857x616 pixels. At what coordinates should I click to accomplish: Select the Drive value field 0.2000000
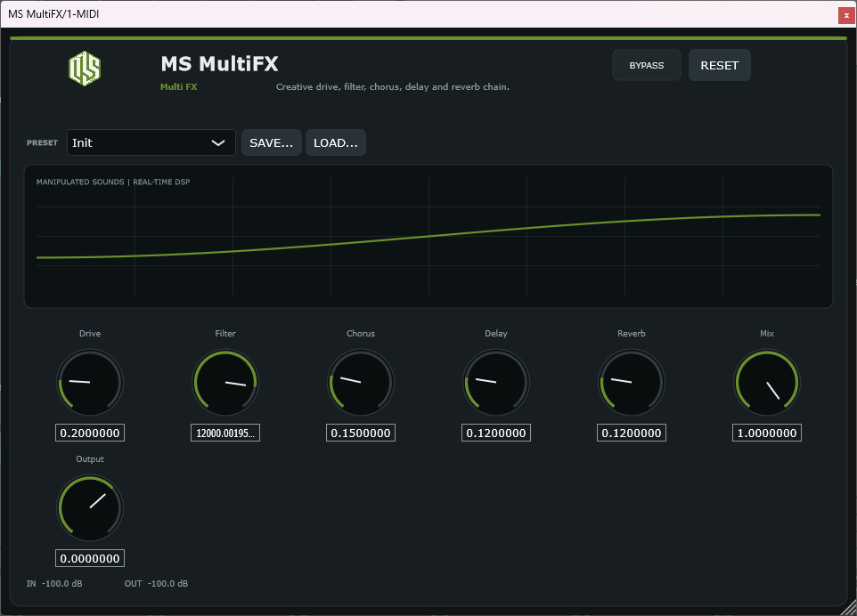(x=90, y=433)
